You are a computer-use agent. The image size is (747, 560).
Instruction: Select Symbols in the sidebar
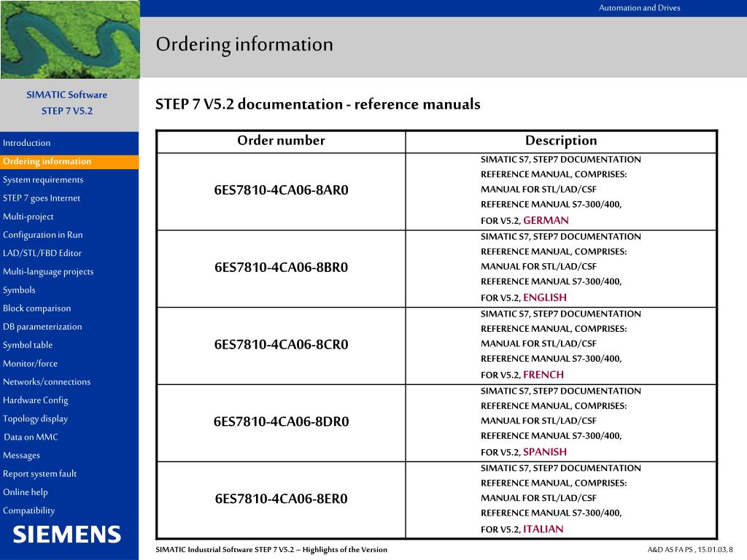tap(19, 290)
